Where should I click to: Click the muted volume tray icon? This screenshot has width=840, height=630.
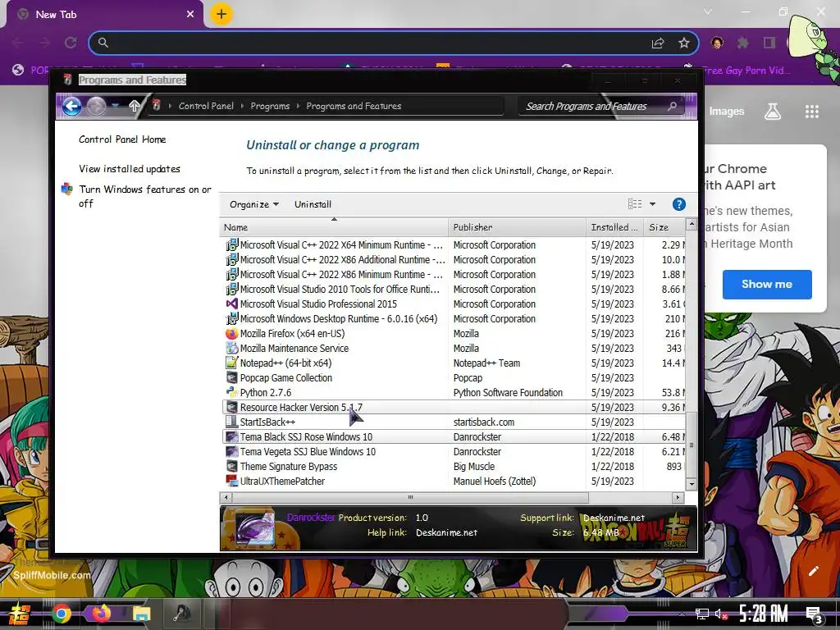click(x=722, y=614)
